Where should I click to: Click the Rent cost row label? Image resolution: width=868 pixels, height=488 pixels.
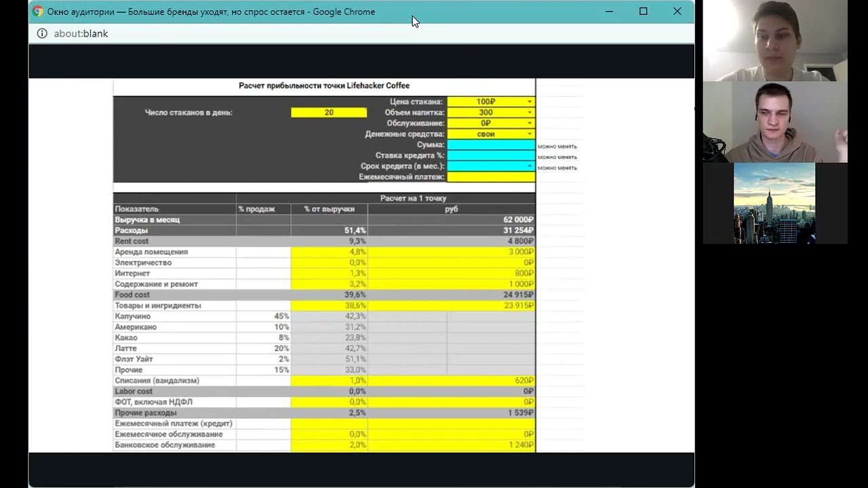coord(132,241)
